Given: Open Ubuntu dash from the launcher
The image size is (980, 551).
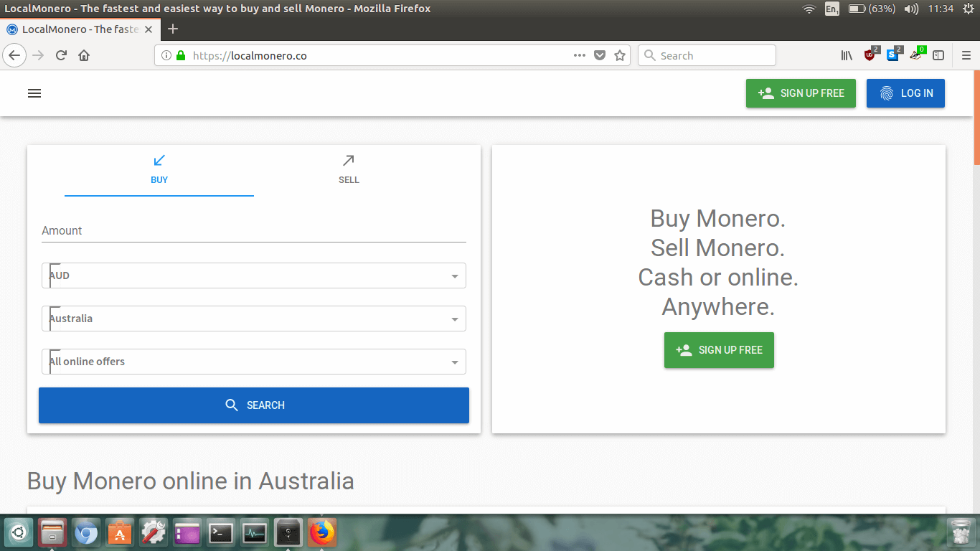Looking at the screenshot, I should pos(18,533).
